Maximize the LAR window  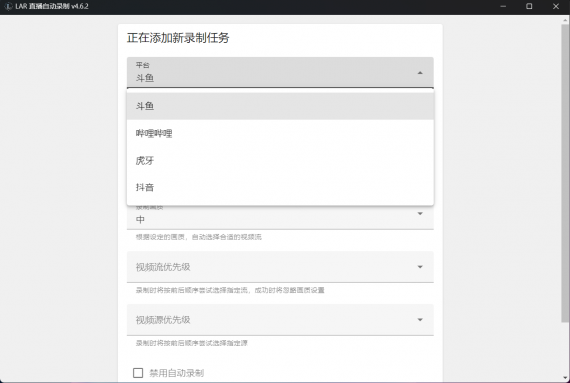(x=529, y=7)
